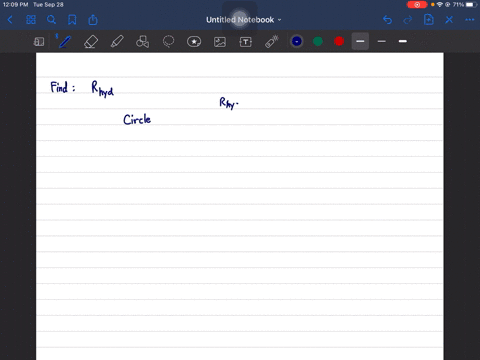
Task: Select the Pen tool
Action: 65,42
